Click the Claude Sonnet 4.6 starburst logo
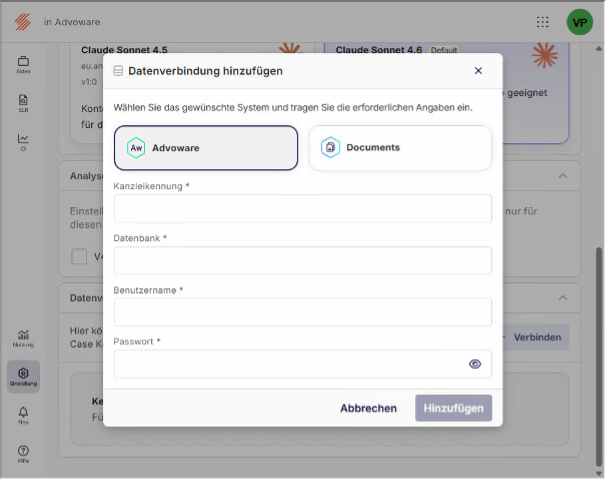Image resolution: width=606 pixels, height=480 pixels. (545, 55)
